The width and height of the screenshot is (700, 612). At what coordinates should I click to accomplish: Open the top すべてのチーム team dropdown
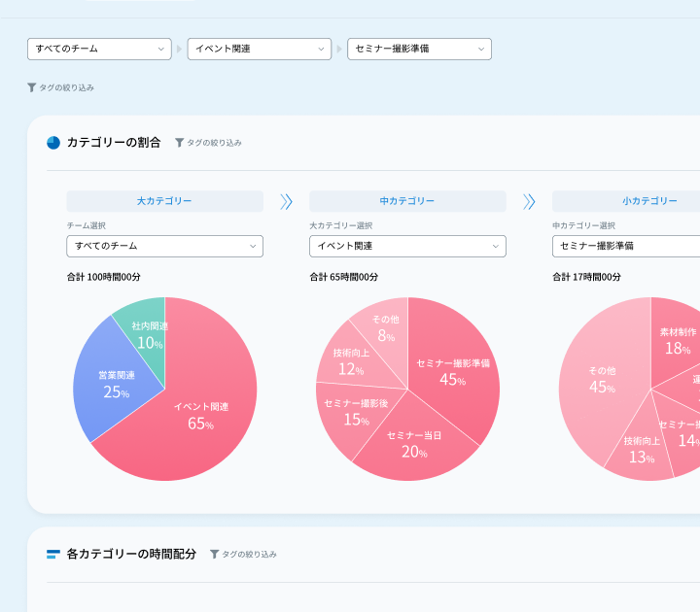(x=99, y=50)
